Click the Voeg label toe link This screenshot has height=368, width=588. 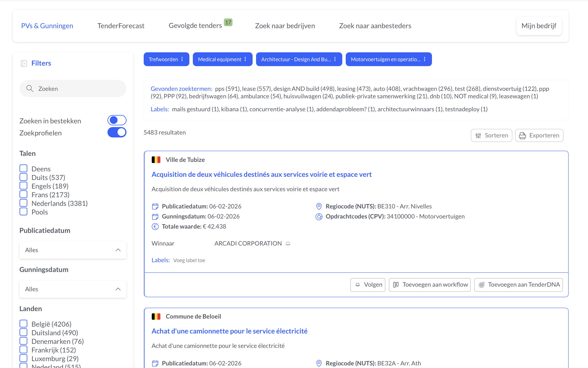point(189,260)
